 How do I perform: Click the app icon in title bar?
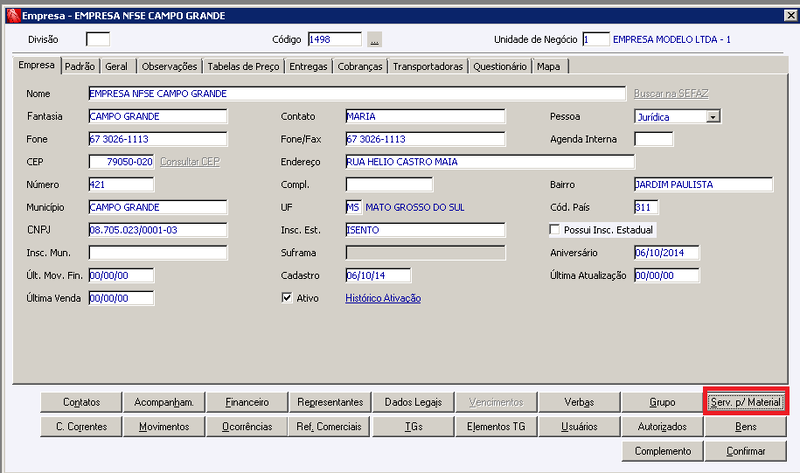pos(13,15)
